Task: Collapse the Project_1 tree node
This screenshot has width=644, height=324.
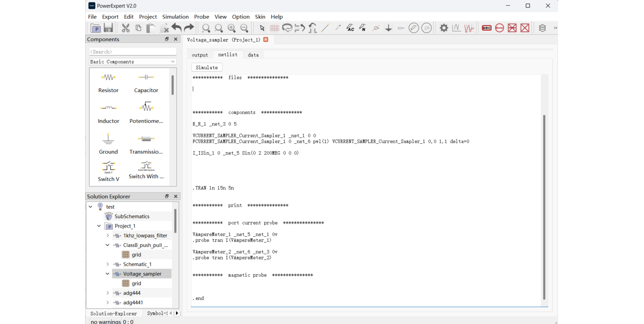Action: [x=99, y=226]
